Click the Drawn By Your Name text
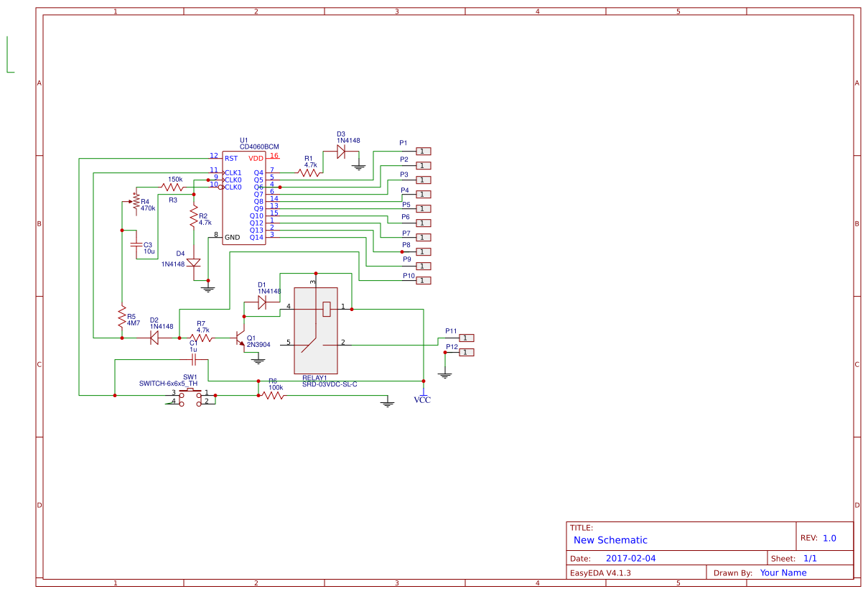The image size is (868, 594). pos(784,572)
